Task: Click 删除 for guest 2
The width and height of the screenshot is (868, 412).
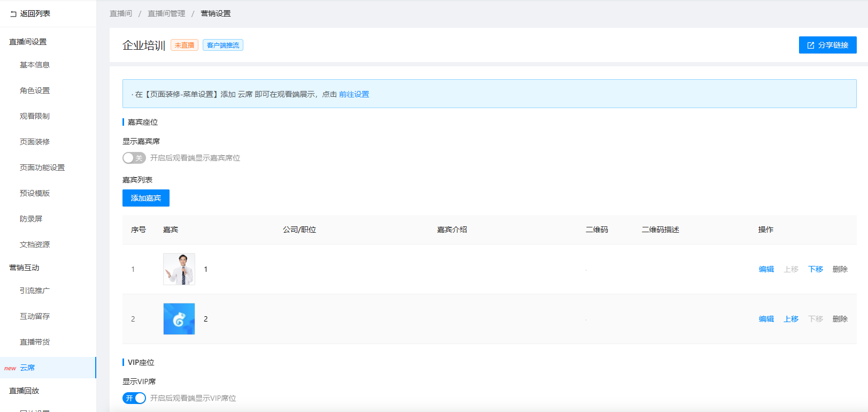Action: pos(840,319)
